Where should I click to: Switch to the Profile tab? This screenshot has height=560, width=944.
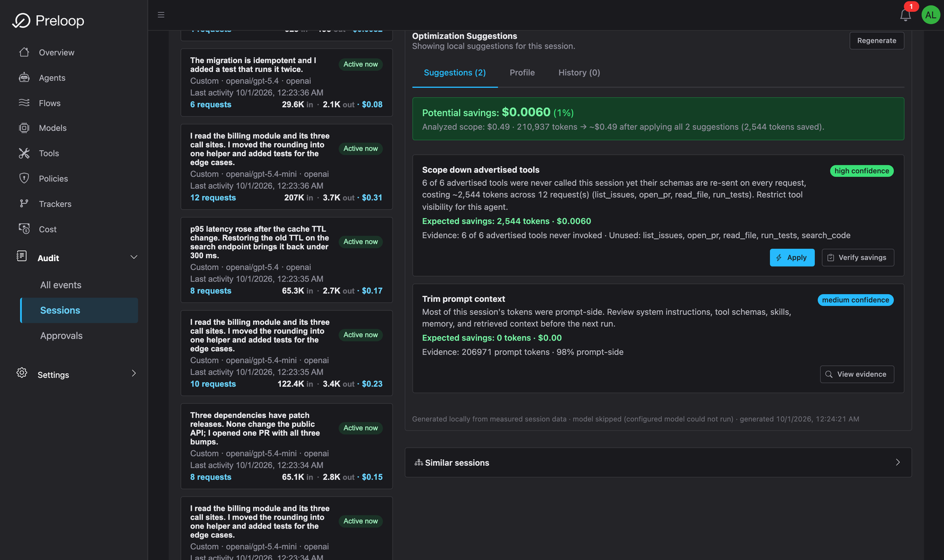pos(522,73)
